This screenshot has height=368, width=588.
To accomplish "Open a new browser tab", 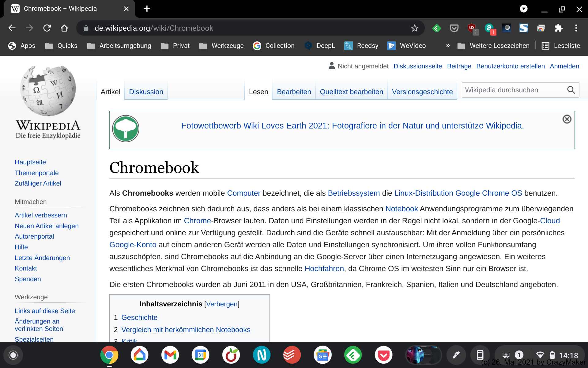I will [x=147, y=9].
